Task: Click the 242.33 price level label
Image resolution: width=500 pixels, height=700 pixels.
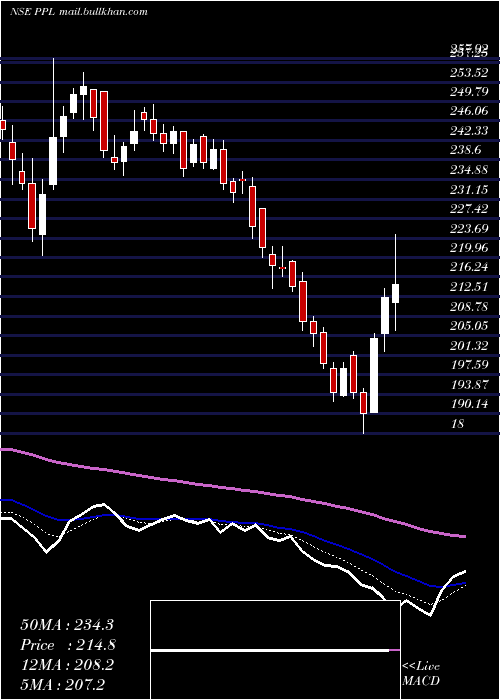Action: [469, 131]
